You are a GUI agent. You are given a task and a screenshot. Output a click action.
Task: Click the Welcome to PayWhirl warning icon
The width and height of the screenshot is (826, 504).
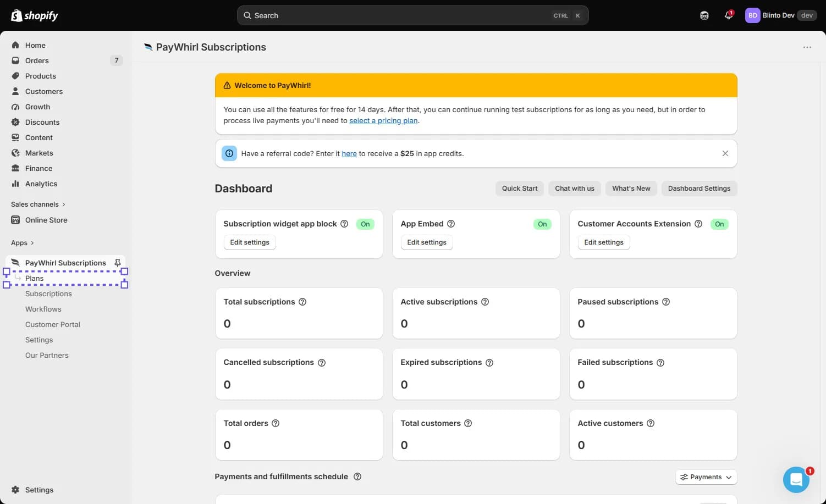[227, 85]
